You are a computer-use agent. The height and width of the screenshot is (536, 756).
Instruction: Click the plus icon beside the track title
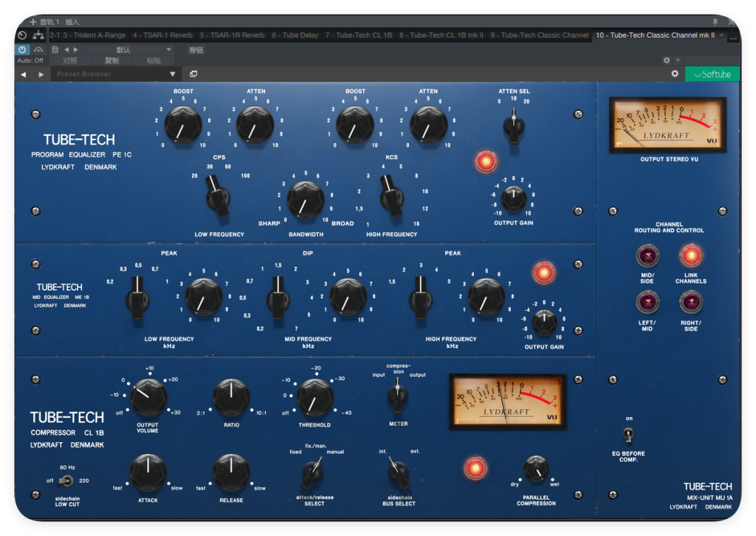[x=32, y=21]
